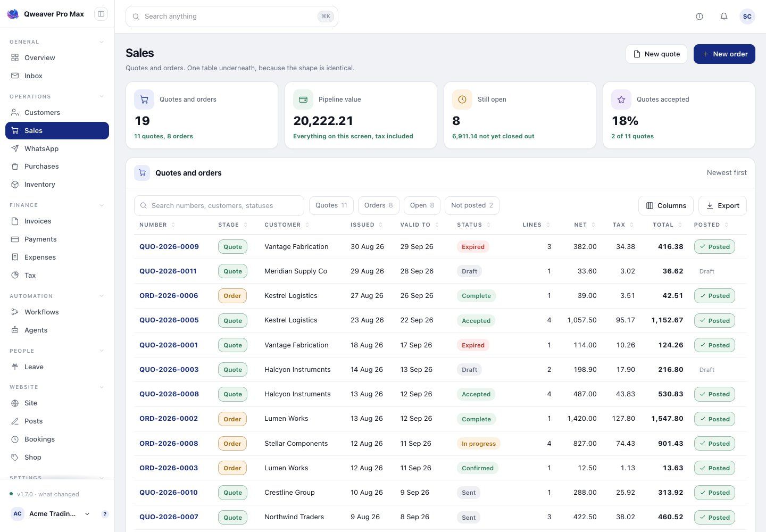
Task: Go to the Inventory menu item
Action: tap(57, 184)
